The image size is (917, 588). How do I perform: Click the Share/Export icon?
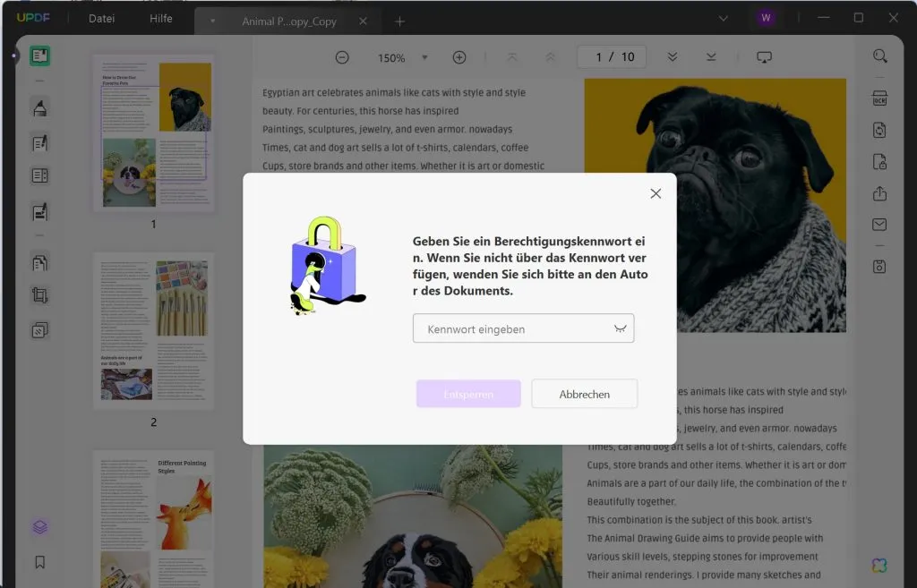point(878,194)
